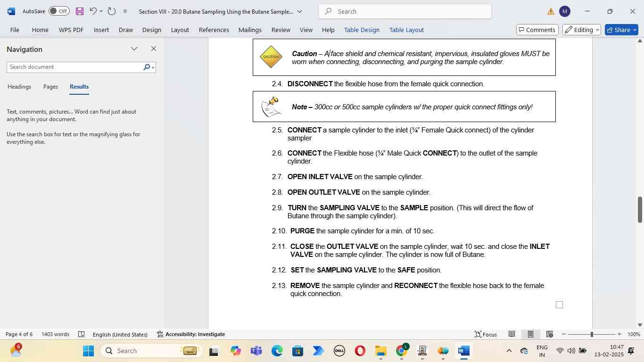Click Accessibility: Investigate in status bar
The height and width of the screenshot is (362, 644).
(191, 334)
